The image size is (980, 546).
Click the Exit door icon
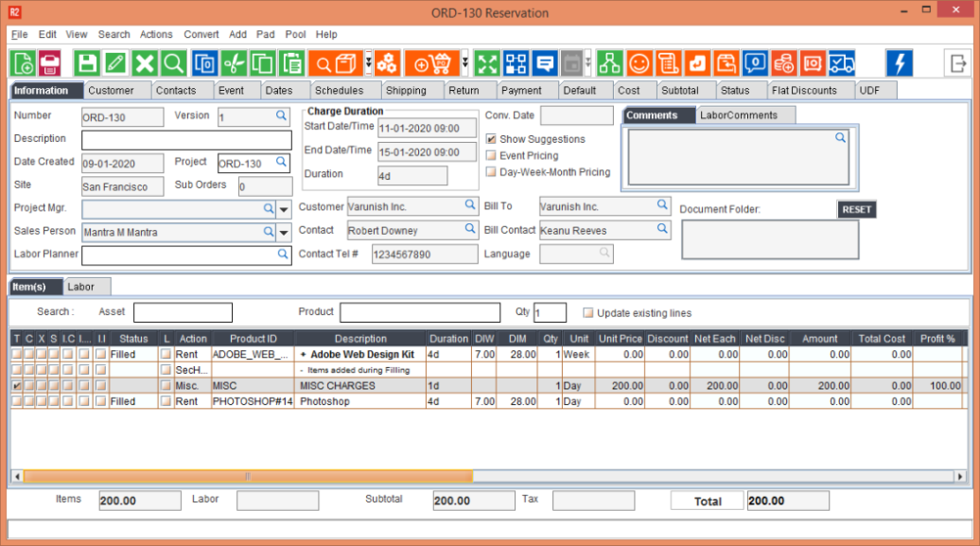click(956, 63)
